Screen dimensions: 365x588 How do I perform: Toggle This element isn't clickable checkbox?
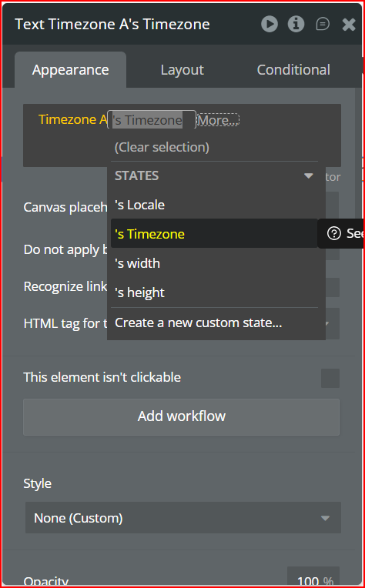[330, 378]
